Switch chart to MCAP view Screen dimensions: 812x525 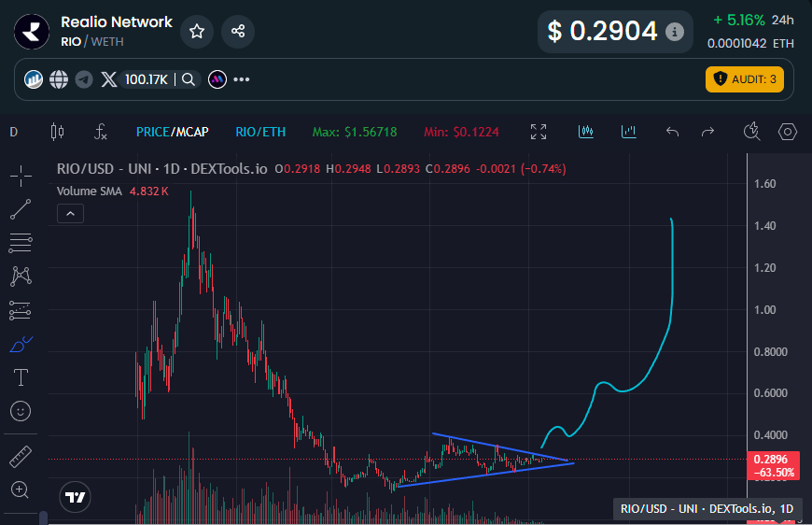pyautogui.click(x=191, y=132)
